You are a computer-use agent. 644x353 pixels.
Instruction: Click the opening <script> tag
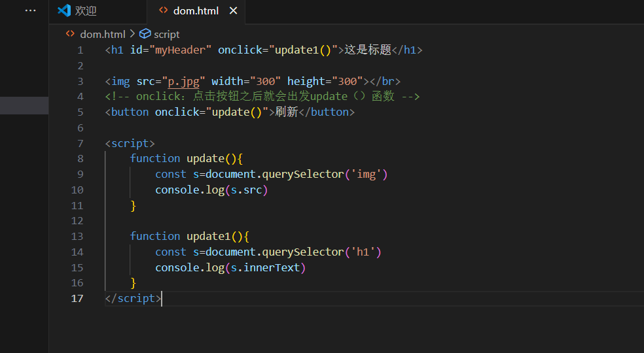point(130,143)
